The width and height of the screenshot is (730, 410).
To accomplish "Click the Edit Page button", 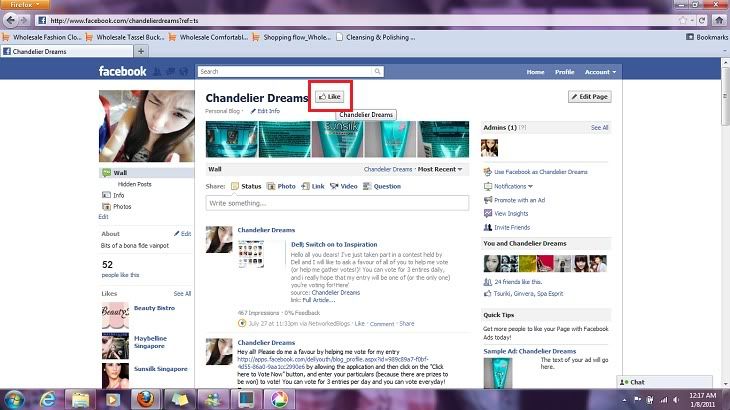I will pyautogui.click(x=589, y=97).
